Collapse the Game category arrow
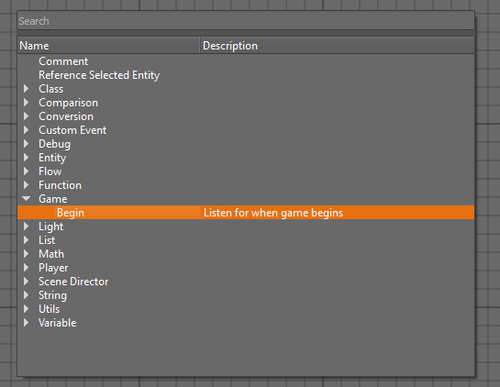The image size is (500, 387). click(x=26, y=199)
